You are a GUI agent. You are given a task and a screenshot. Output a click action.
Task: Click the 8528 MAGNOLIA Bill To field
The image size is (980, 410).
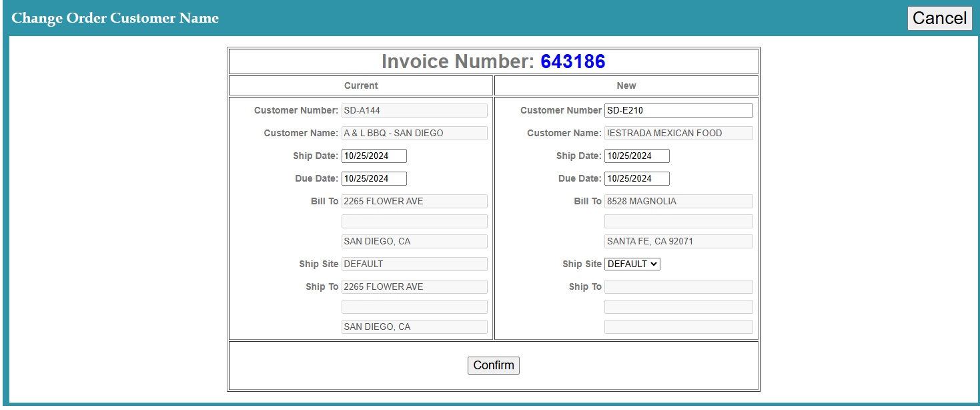pos(678,201)
